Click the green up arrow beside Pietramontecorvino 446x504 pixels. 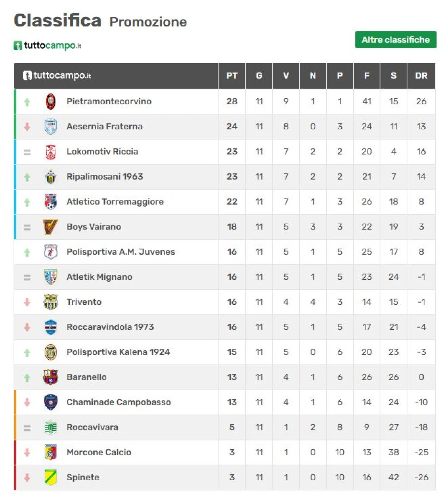pos(27,102)
